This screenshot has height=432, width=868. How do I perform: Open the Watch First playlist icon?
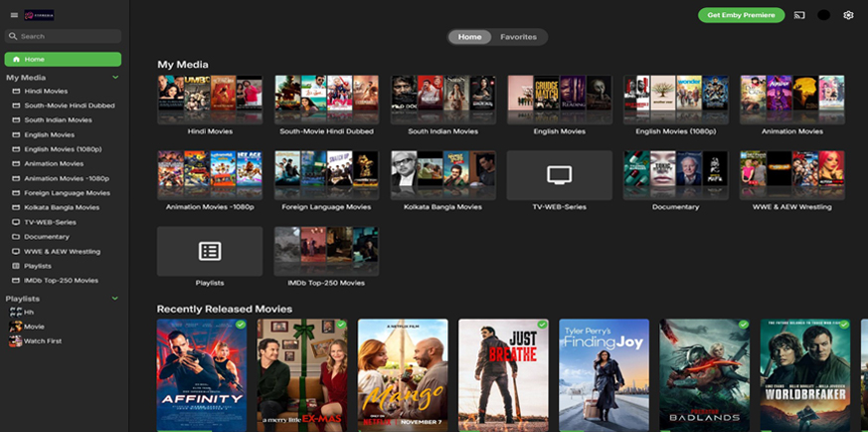click(x=15, y=341)
